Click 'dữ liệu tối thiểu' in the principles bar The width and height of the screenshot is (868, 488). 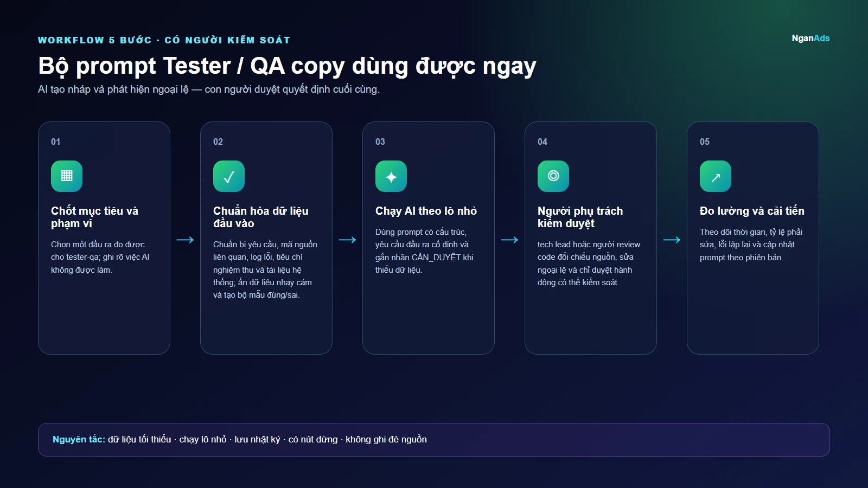coord(139,439)
